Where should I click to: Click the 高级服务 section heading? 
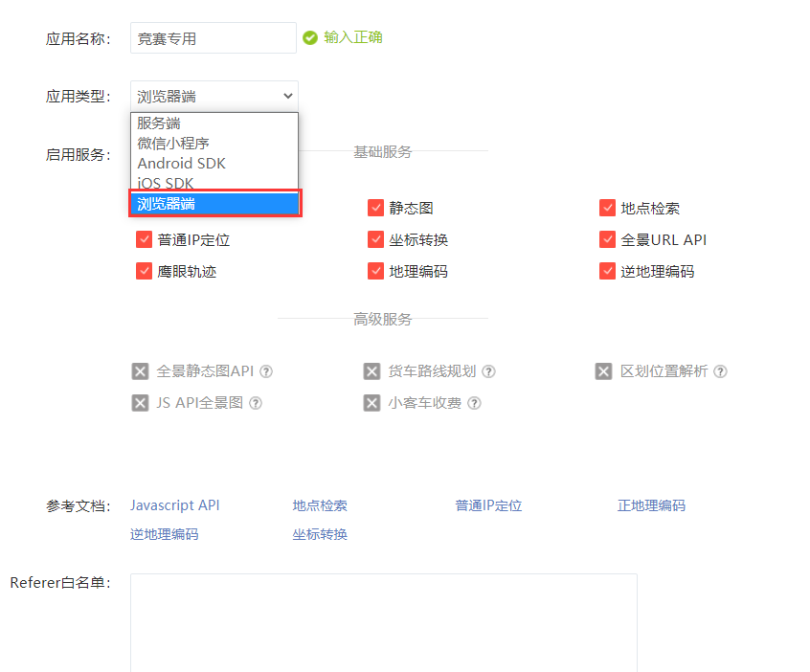[x=383, y=319]
